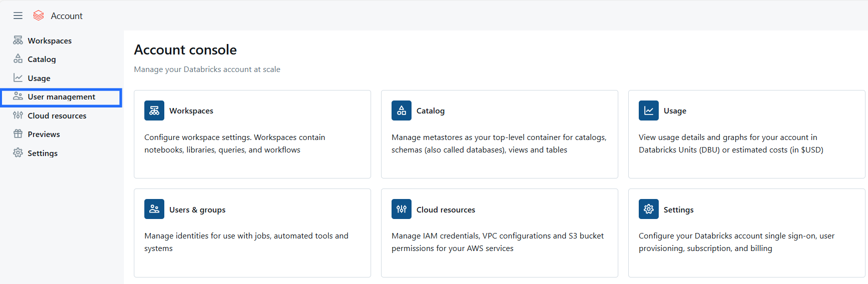Open User management in the sidebar
The width and height of the screenshot is (868, 284).
coord(61,97)
